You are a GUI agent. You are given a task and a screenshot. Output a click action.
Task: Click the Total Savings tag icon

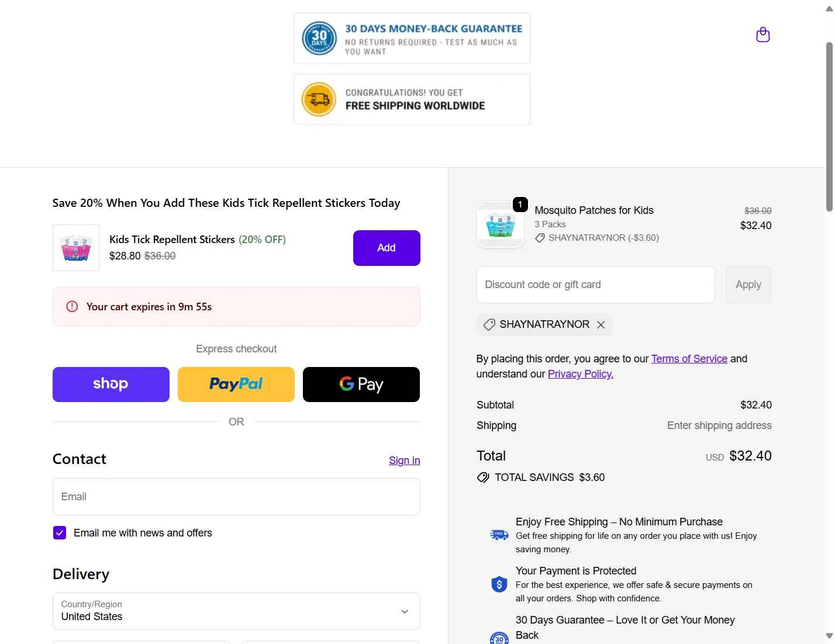(x=483, y=477)
